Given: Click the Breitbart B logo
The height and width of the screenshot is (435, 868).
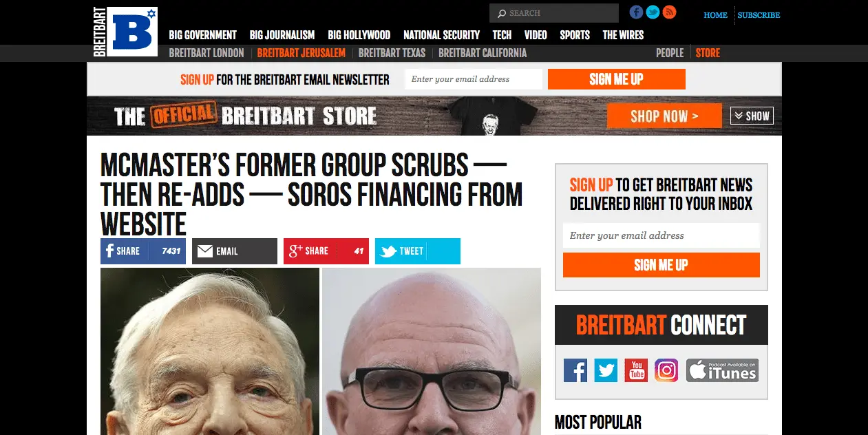Looking at the screenshot, I should point(126,32).
